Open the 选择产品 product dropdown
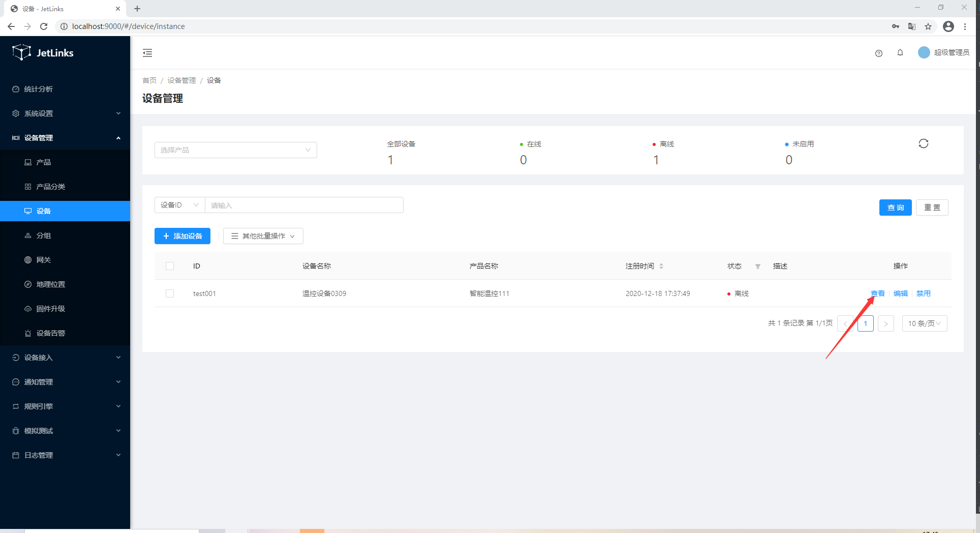Image resolution: width=980 pixels, height=533 pixels. [x=235, y=150]
